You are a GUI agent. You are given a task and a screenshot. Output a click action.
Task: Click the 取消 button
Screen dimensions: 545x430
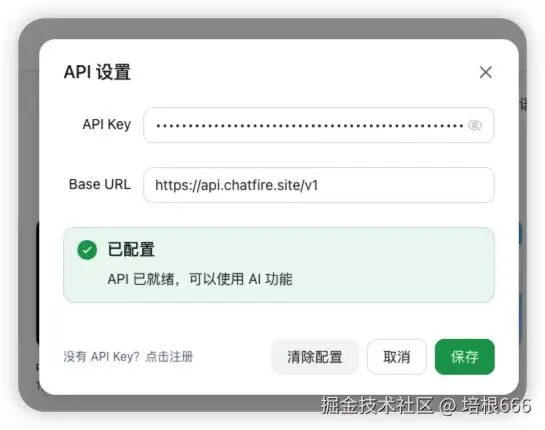click(397, 357)
